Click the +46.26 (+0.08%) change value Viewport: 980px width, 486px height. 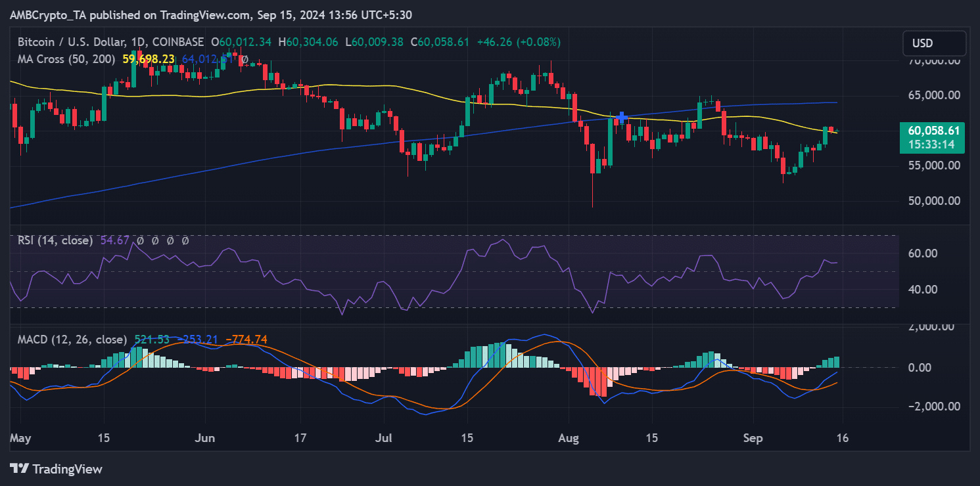[518, 42]
